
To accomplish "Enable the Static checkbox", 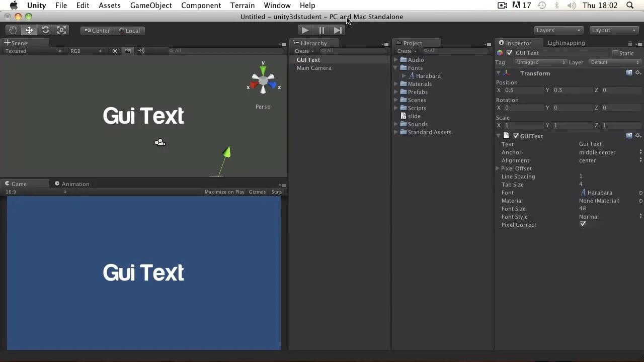I will 615,53.
